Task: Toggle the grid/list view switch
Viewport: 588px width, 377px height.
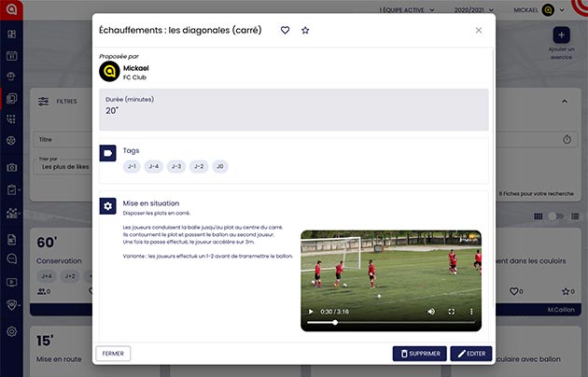Action: click(x=556, y=216)
